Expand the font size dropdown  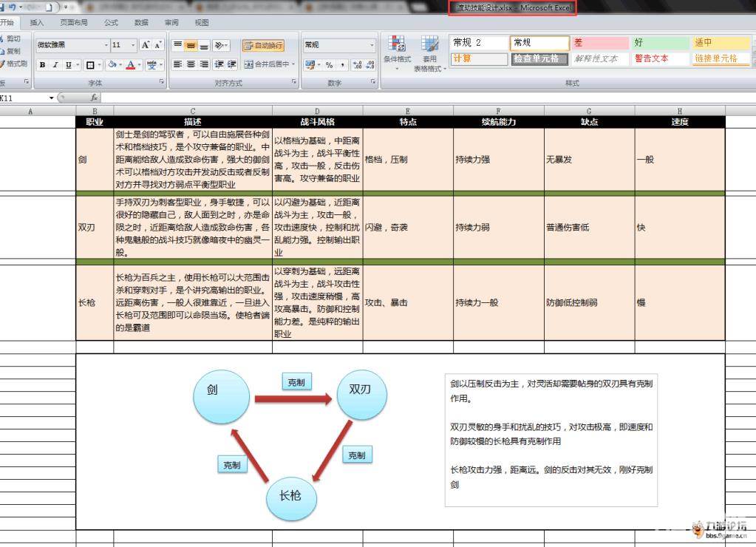pyautogui.click(x=133, y=45)
